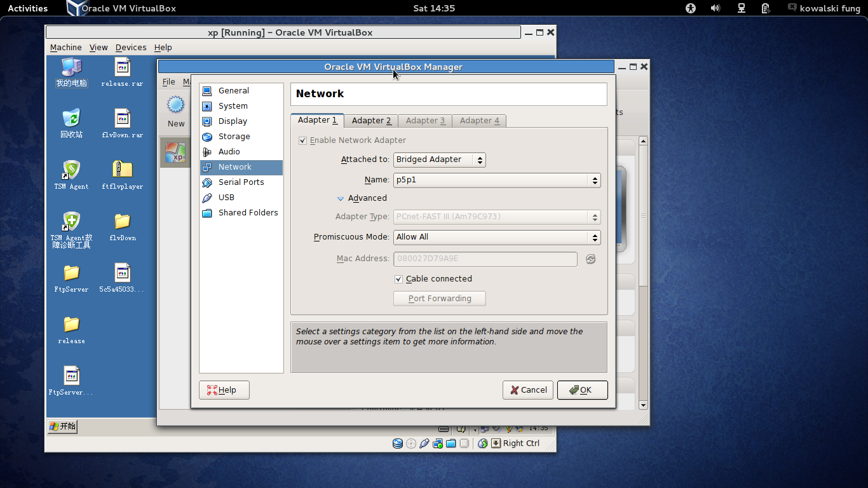This screenshot has width=868, height=488.
Task: Click the optical drive status icon
Action: pos(411,444)
